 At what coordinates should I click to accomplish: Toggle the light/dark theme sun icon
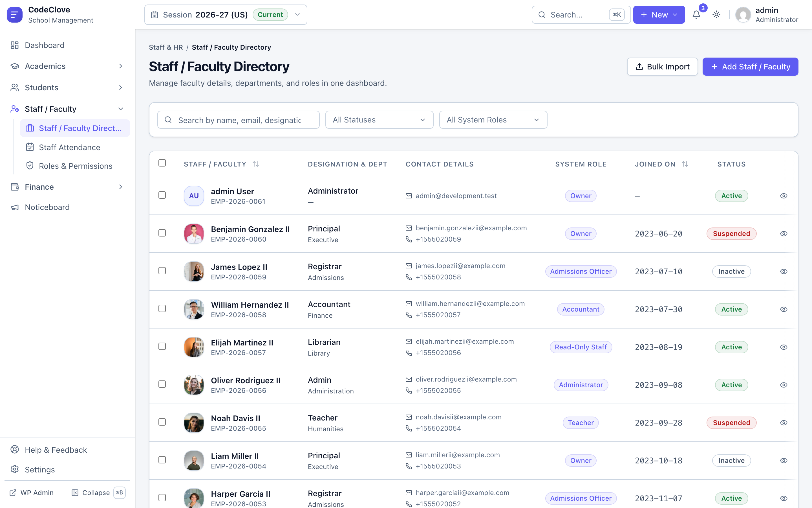[x=716, y=15]
